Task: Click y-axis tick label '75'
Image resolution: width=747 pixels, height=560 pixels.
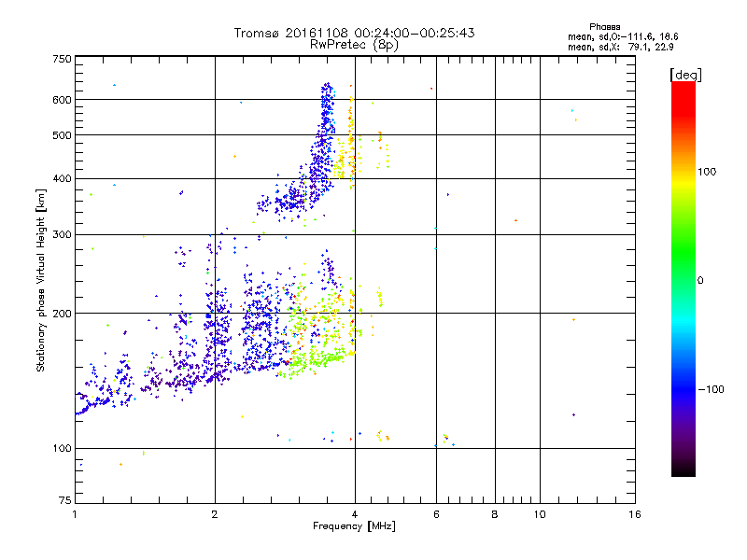Action: coord(65,500)
